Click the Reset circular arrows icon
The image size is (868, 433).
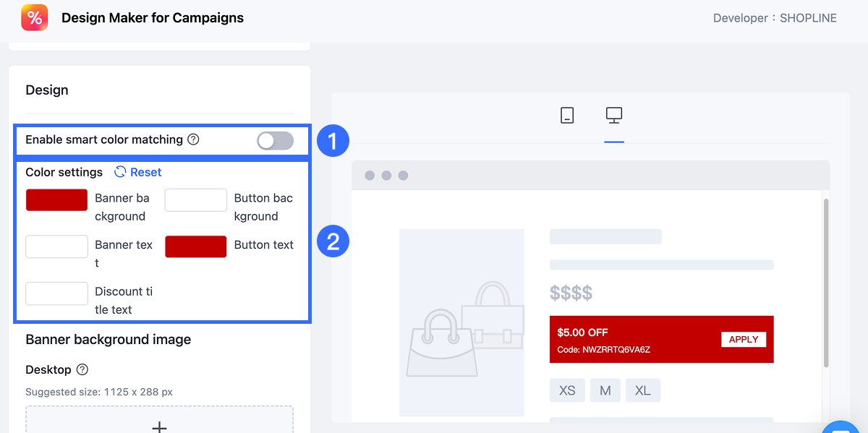pyautogui.click(x=120, y=172)
